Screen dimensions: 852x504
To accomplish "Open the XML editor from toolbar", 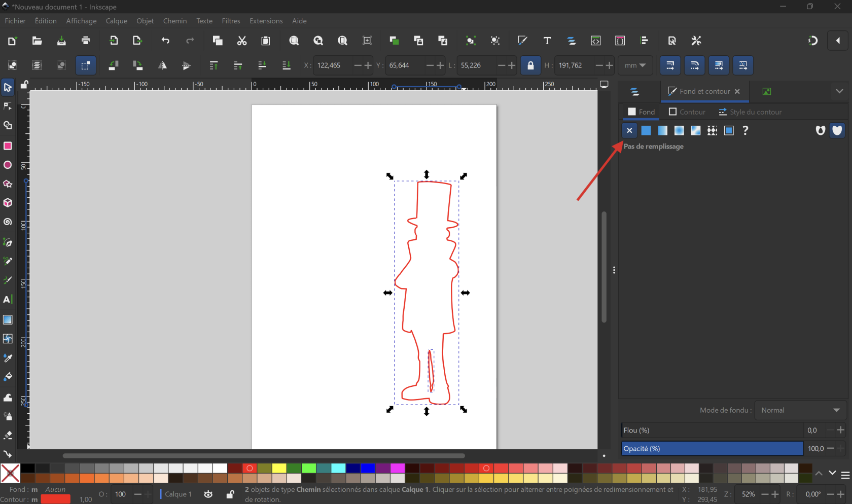I will [x=596, y=41].
